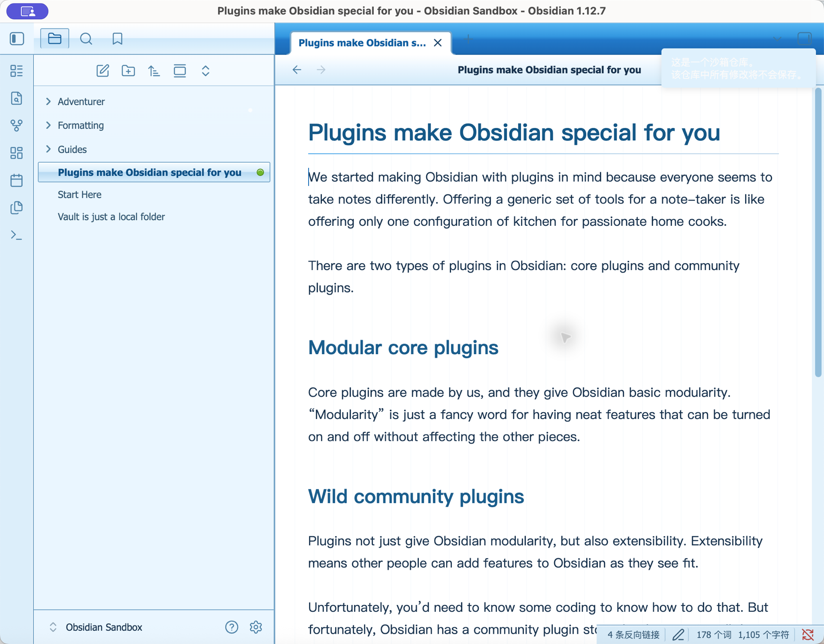Select the Guides folder name
Screen dimensions: 824x644
tap(72, 149)
